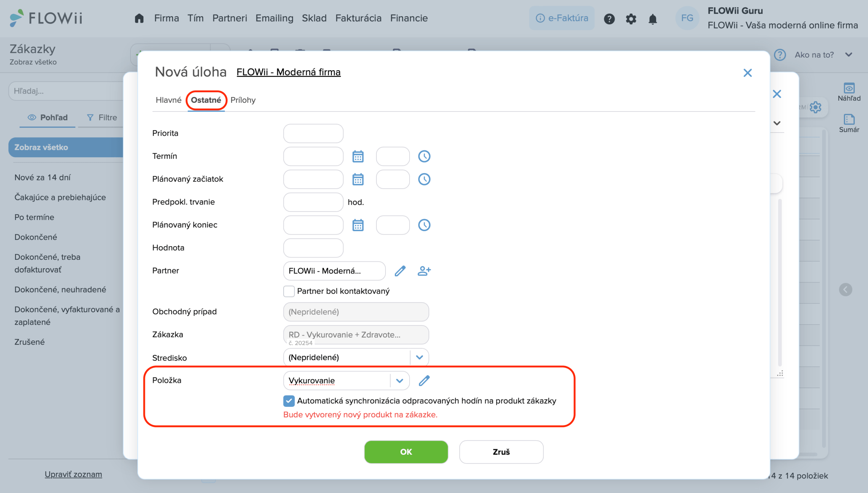Screen dimensions: 868x493
Task: Confirm the task with OK
Action: pos(406,452)
